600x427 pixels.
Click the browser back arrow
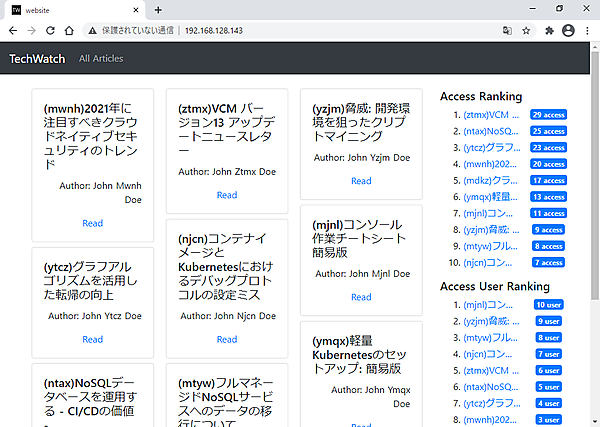click(x=12, y=30)
